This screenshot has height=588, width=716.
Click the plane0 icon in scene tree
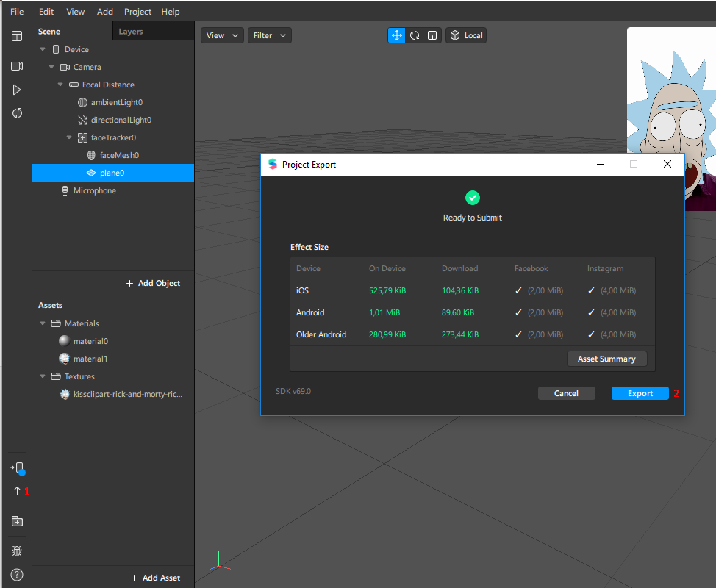tap(91, 173)
